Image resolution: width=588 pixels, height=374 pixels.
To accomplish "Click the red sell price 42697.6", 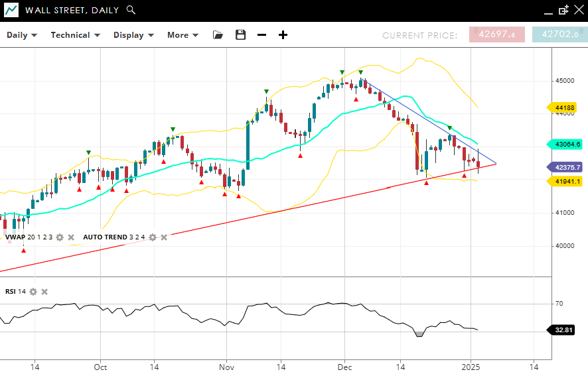I will pos(496,34).
